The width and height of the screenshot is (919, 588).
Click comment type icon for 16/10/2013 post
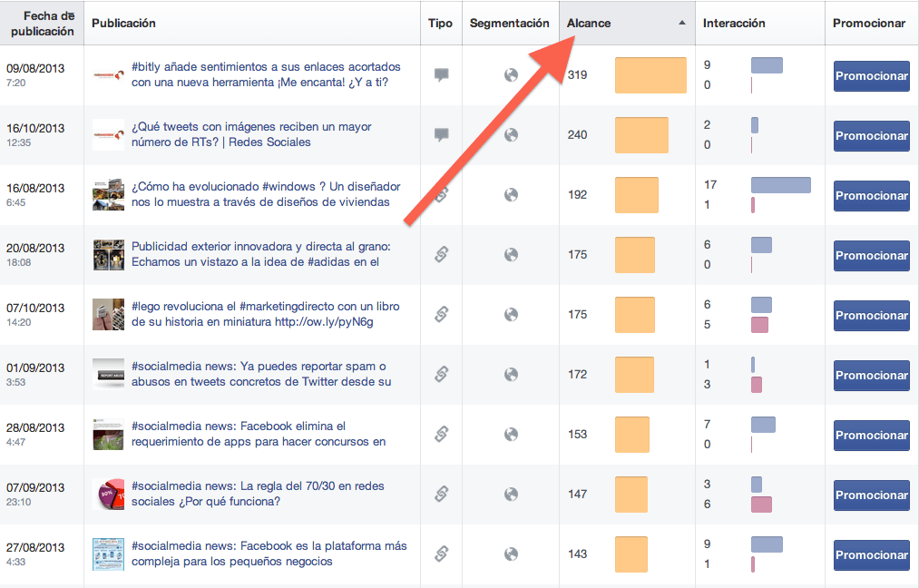442,135
